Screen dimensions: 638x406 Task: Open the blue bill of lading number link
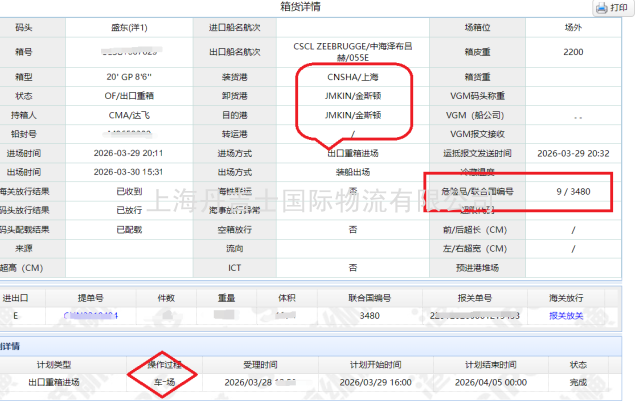pos(92,315)
